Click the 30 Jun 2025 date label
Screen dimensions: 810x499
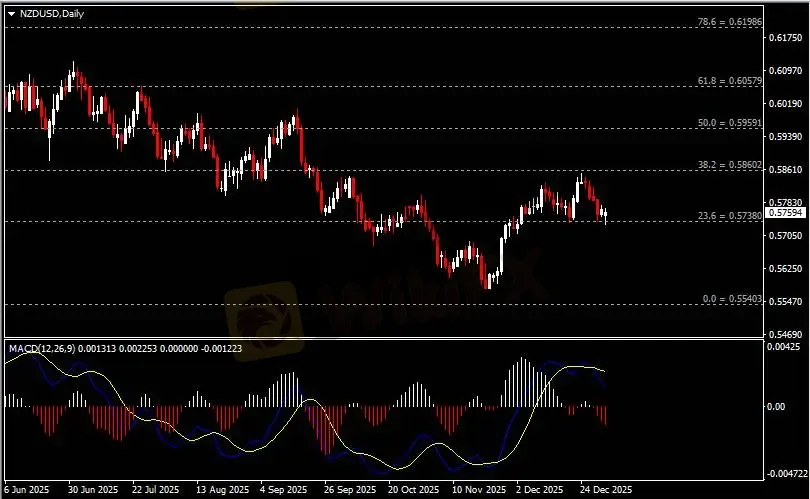pos(93,489)
